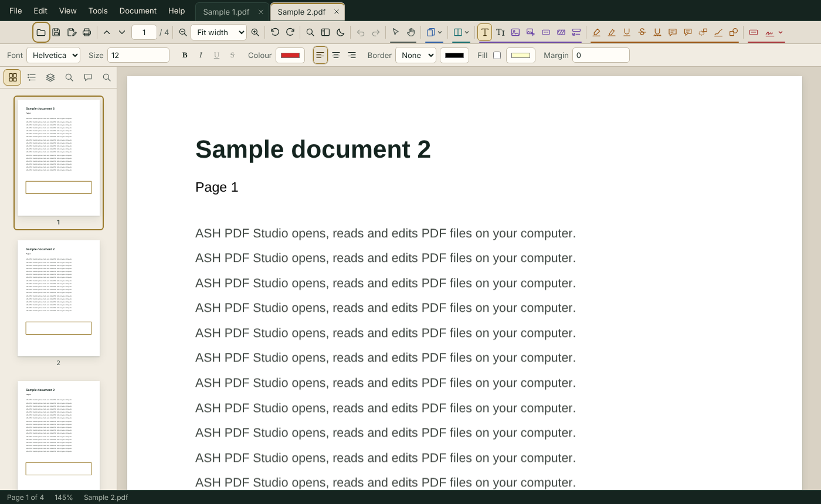Enable the Fill checkbox

pos(497,55)
